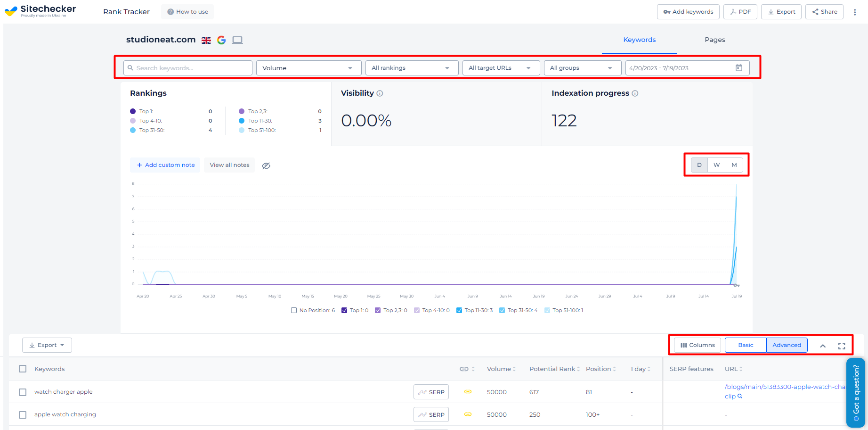
Task: Click the Jul 19 chart data point
Action: point(736,285)
